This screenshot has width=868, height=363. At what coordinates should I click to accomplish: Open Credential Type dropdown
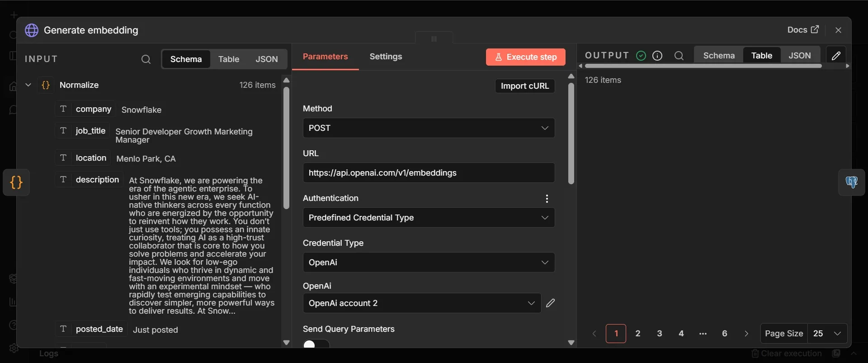429,263
